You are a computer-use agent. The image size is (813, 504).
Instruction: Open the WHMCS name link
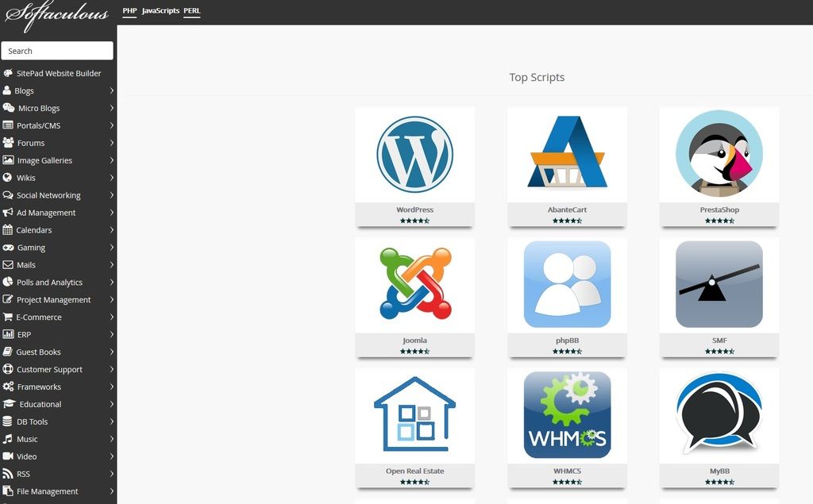[x=567, y=471]
